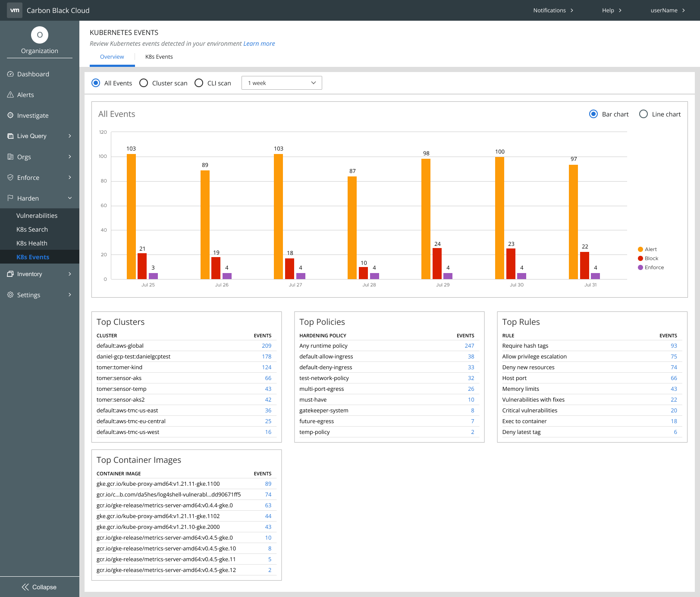Screen dimensions: 700x597
Task: Click the Jul 27 Alert bar
Action: coord(278,217)
